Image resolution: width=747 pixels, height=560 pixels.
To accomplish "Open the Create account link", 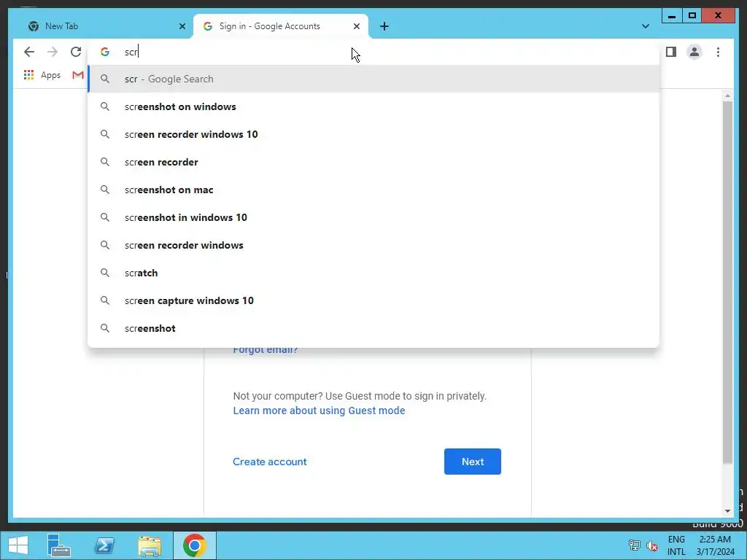I will (270, 462).
